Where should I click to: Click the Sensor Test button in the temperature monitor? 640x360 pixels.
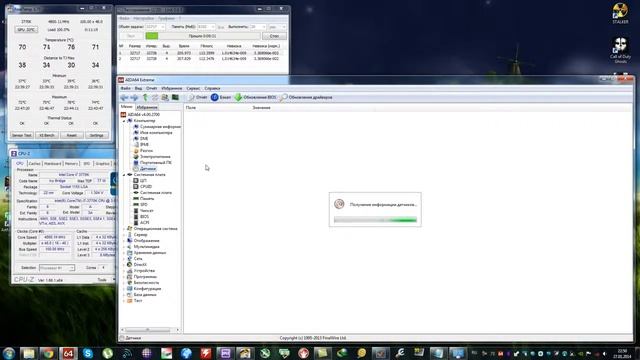[22, 135]
